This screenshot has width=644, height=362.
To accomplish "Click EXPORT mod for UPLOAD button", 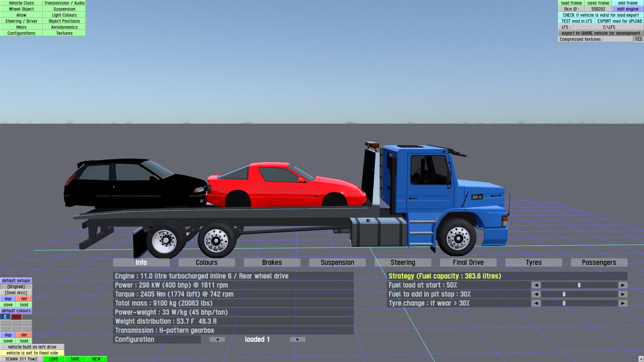I will coord(620,21).
